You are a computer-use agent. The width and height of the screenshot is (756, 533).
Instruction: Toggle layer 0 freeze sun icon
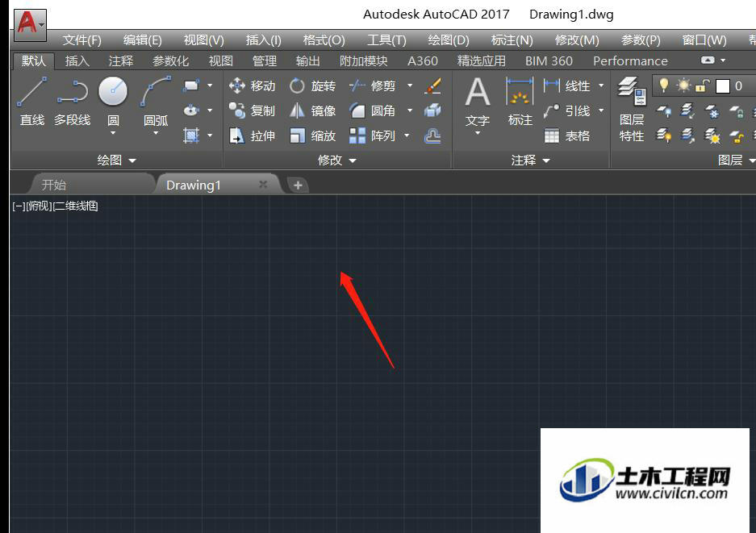683,85
